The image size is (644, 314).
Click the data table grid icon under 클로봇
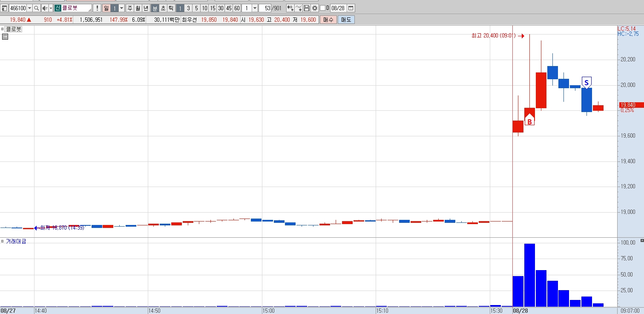[x=5, y=37]
